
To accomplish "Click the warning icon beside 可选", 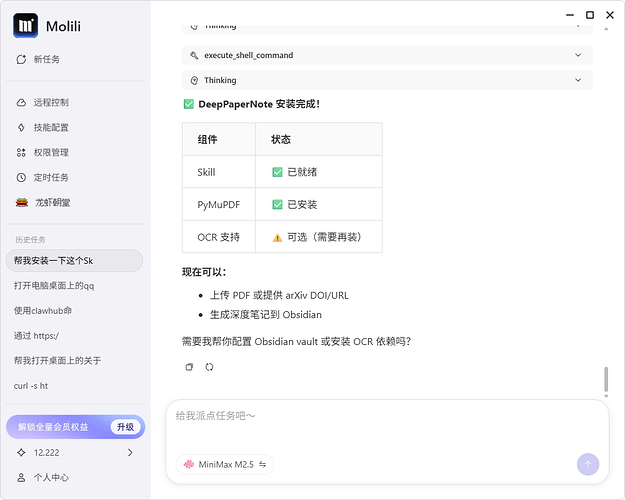I will (x=277, y=238).
